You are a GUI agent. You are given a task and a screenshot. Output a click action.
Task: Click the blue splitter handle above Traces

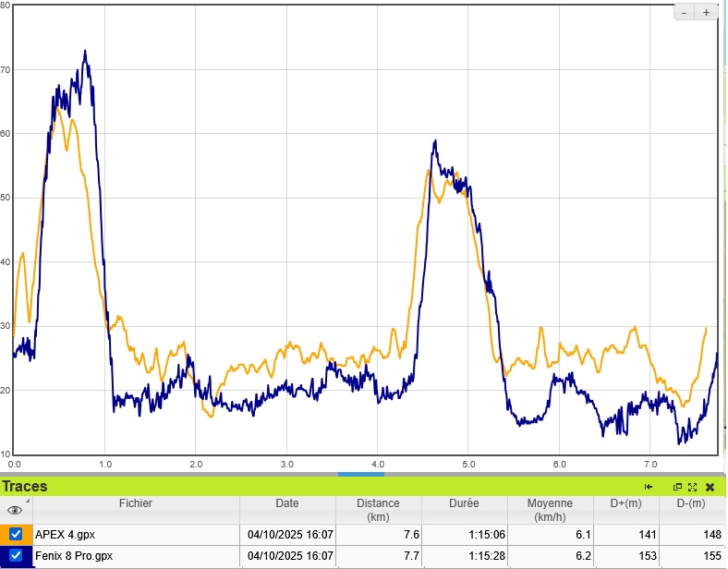coord(361,475)
